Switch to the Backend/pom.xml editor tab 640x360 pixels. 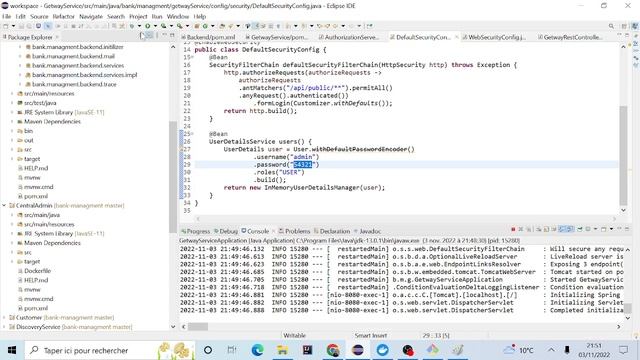[208, 37]
